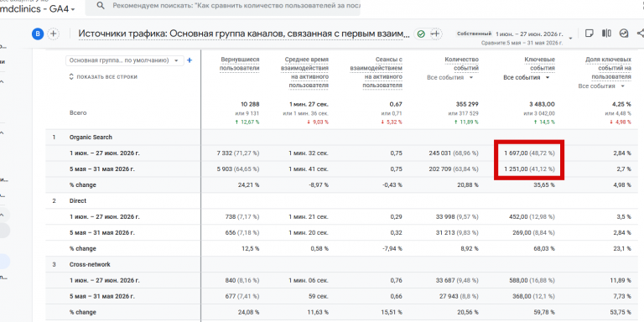This screenshot has height=322, width=644.
Task: Click the "Собственный" date range label
Action: pos(475,34)
